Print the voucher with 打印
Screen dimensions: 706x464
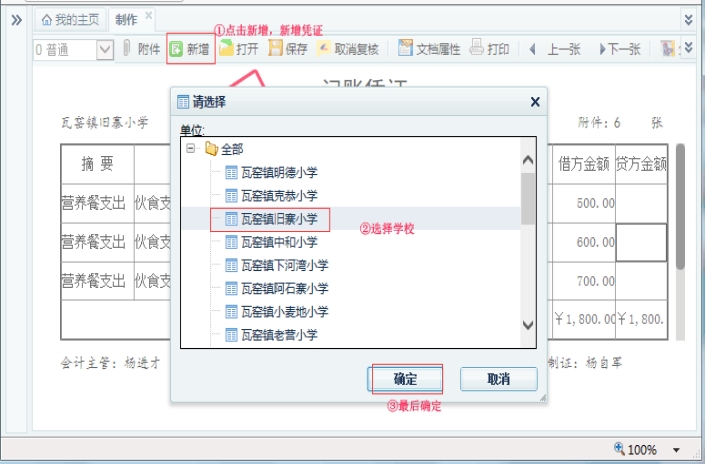(x=489, y=49)
